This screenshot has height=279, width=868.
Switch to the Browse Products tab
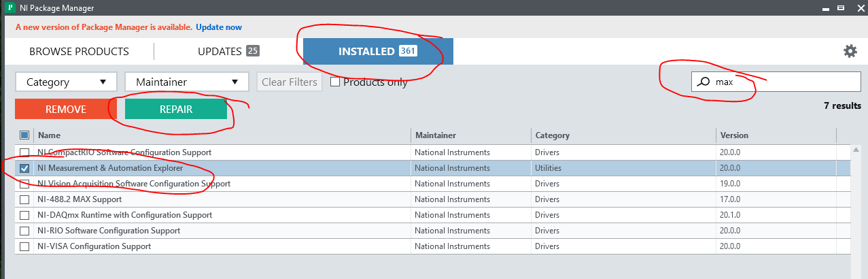click(x=79, y=51)
